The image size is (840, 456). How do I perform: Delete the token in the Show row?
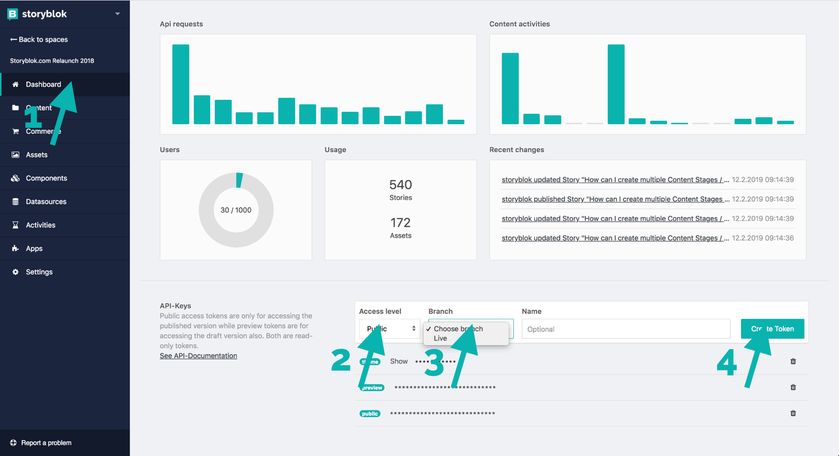793,362
